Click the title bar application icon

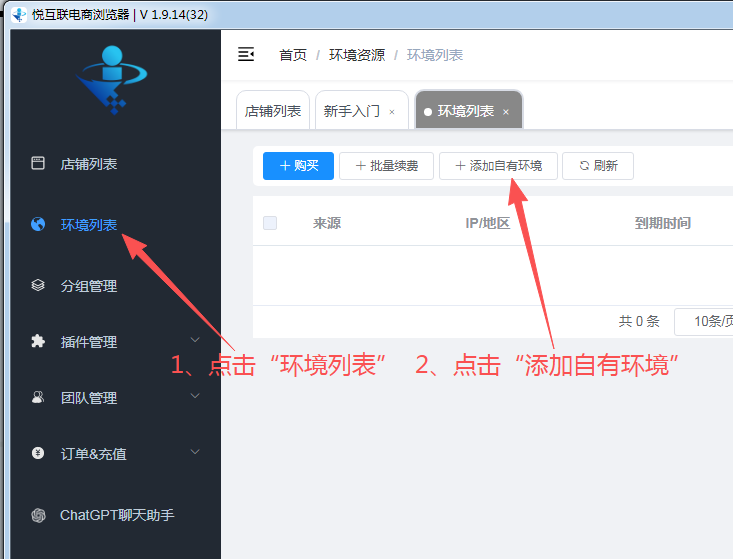click(x=19, y=14)
